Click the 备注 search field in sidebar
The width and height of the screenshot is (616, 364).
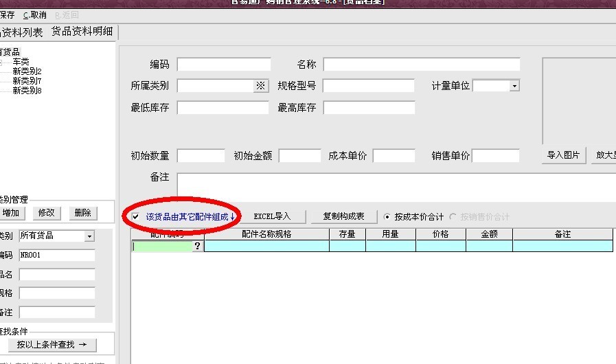pyautogui.click(x=57, y=312)
